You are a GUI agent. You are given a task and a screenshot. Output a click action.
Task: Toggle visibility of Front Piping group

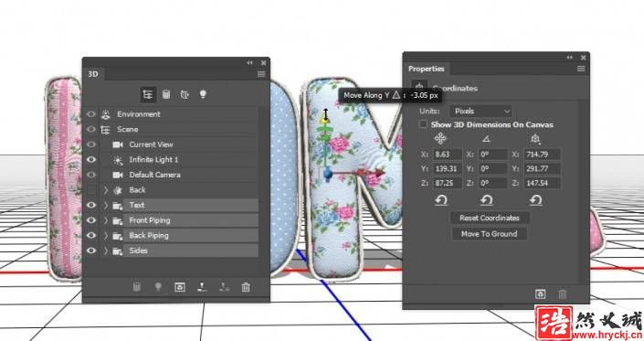(x=91, y=220)
